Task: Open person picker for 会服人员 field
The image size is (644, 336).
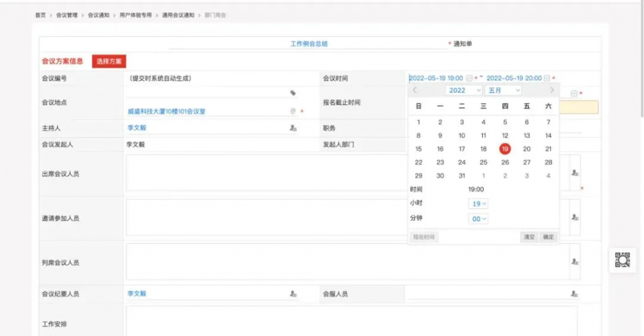Action: (574, 294)
